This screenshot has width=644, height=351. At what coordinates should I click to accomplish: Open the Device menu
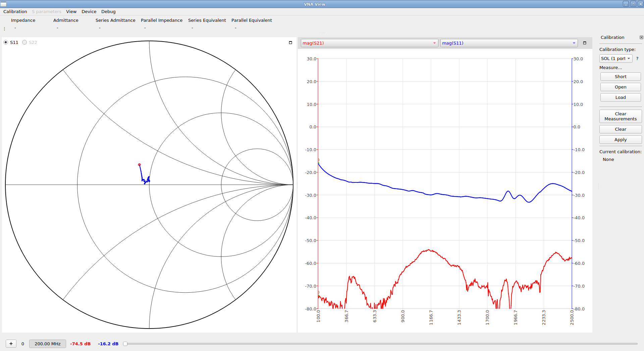[89, 11]
